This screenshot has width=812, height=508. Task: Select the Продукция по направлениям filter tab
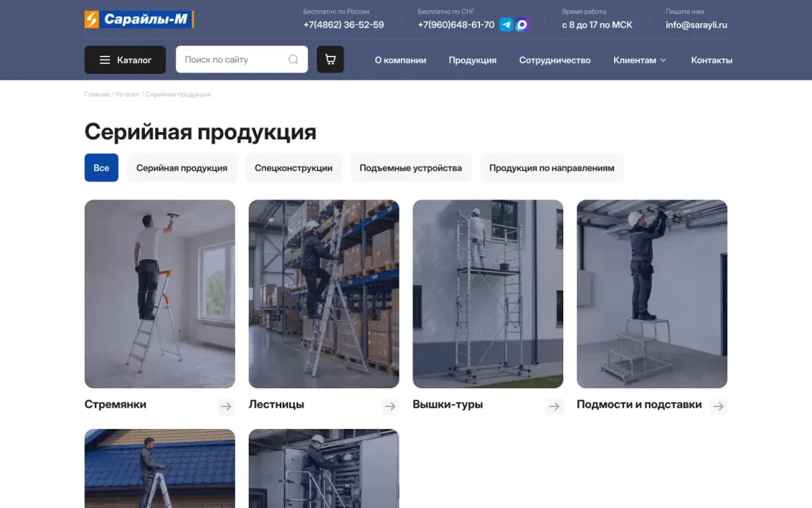pos(552,168)
